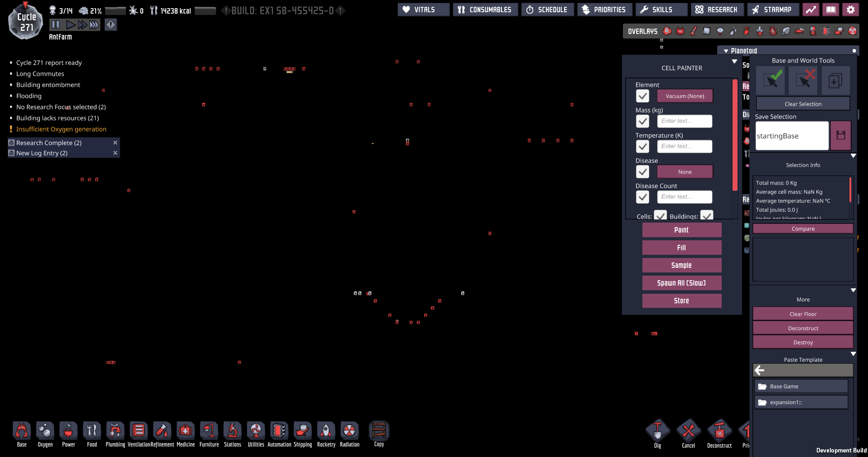This screenshot has width=868, height=457.
Task: Click the Clear Selection button
Action: click(x=803, y=104)
